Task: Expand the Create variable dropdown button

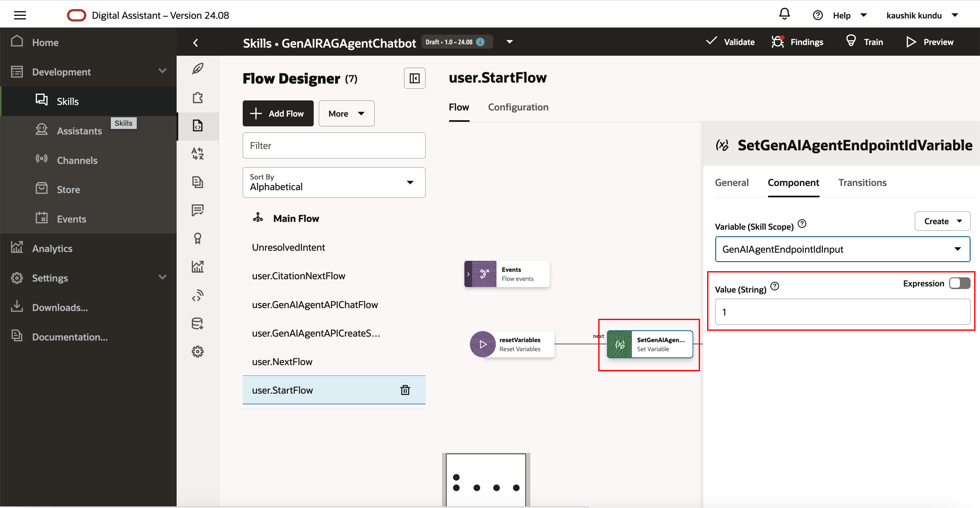Action: point(942,221)
